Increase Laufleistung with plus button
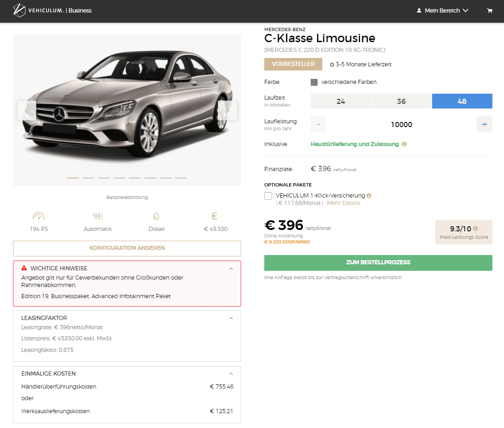The image size is (504, 428). [485, 124]
